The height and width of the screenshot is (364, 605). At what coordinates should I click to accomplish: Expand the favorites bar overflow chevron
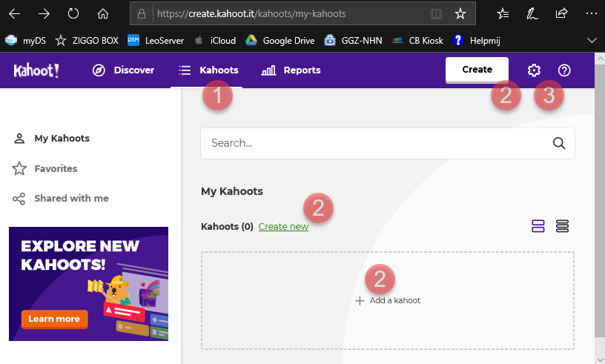[592, 41]
